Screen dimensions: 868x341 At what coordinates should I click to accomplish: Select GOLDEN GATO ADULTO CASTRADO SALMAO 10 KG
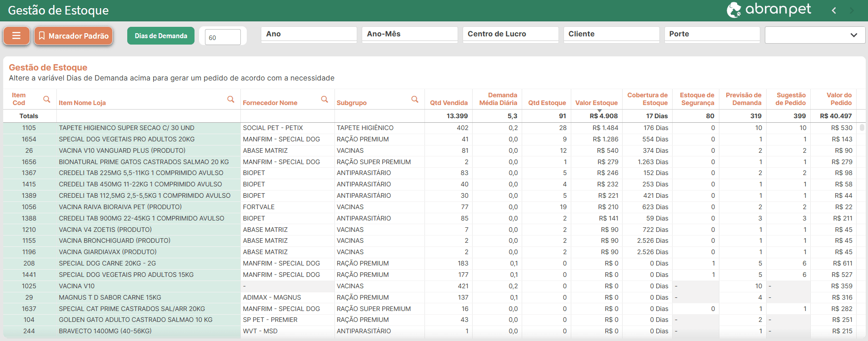click(136, 320)
